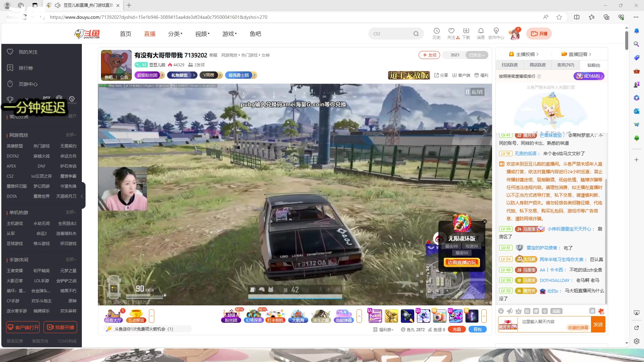Click the page vertical scrollbar
Viewport: 644px width, 362px height.
pyautogui.click(x=627, y=40)
